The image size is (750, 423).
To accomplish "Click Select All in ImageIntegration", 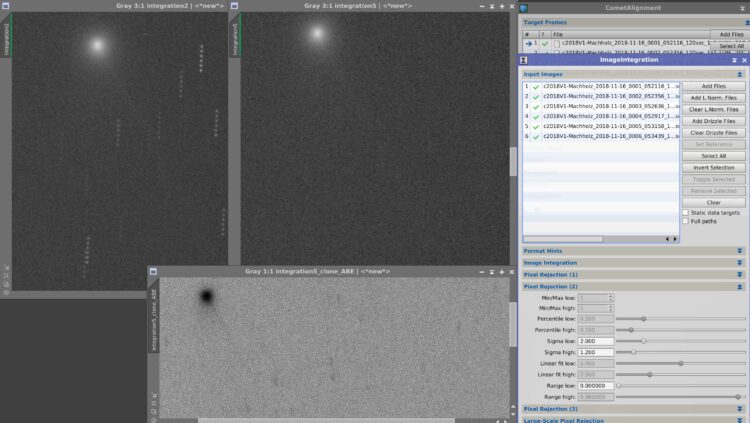I will (714, 156).
